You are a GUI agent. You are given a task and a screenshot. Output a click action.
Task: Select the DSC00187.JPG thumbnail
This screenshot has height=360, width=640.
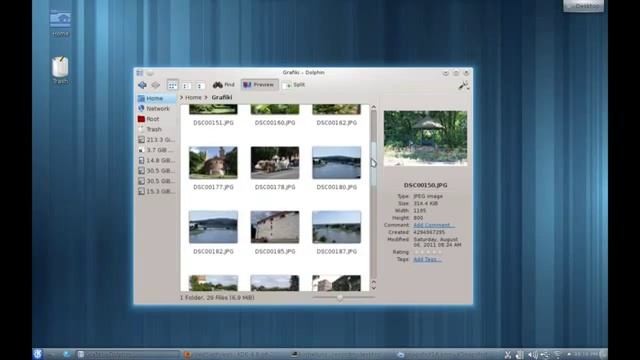(x=336, y=227)
